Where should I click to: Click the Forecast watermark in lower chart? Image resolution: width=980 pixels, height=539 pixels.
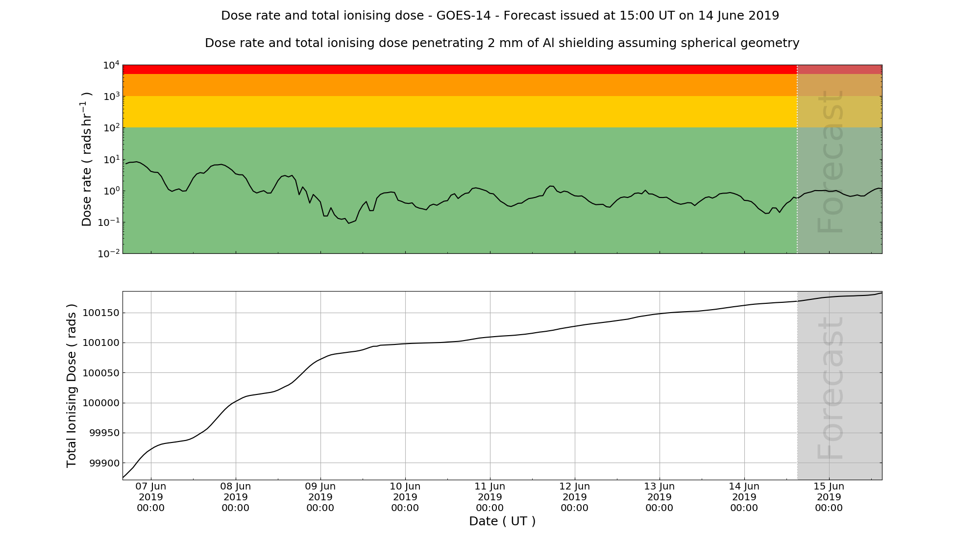(831, 388)
